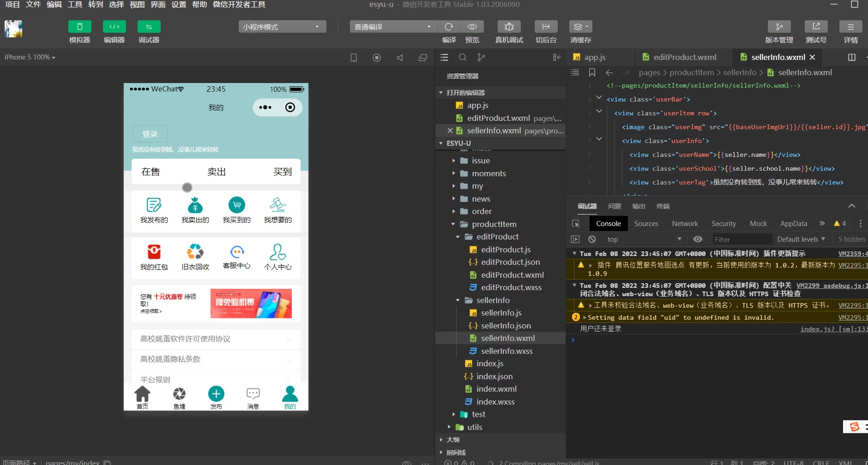This screenshot has height=465, width=868.
Task: Click the console Filter input
Action: (x=742, y=239)
